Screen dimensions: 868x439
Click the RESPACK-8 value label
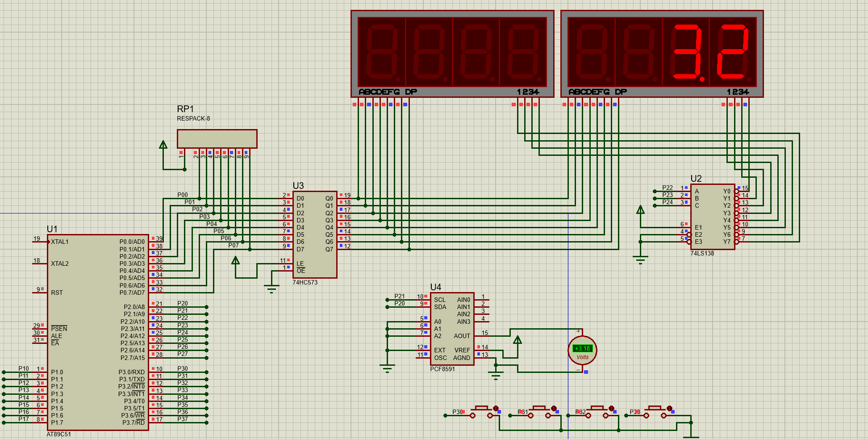point(193,118)
